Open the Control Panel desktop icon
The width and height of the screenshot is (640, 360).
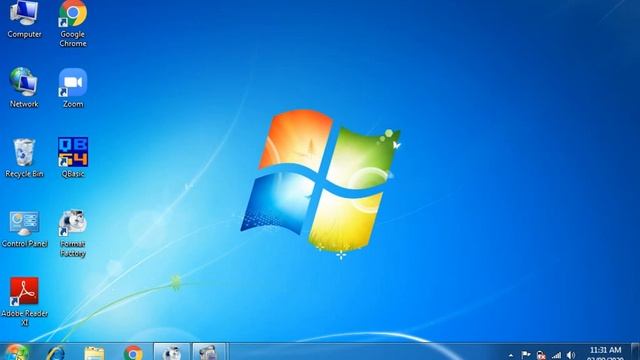click(24, 229)
